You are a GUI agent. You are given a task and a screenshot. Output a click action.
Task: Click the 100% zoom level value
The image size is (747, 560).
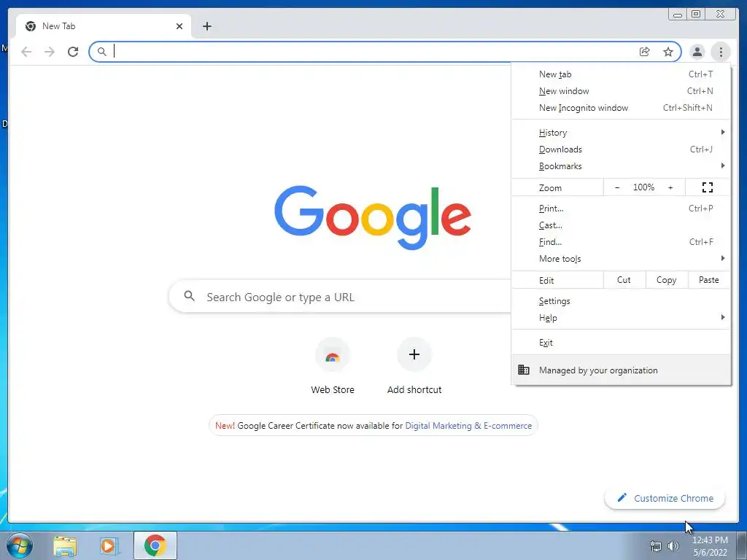[x=643, y=187]
